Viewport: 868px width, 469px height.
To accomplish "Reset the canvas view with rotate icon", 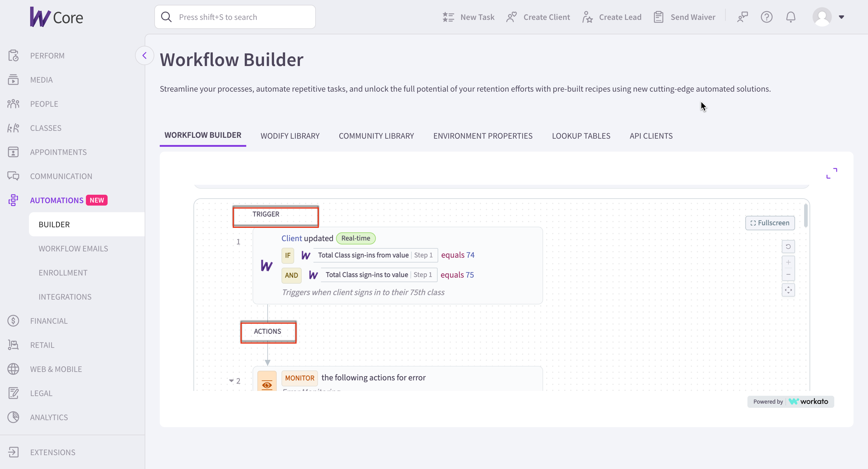I will tap(788, 247).
